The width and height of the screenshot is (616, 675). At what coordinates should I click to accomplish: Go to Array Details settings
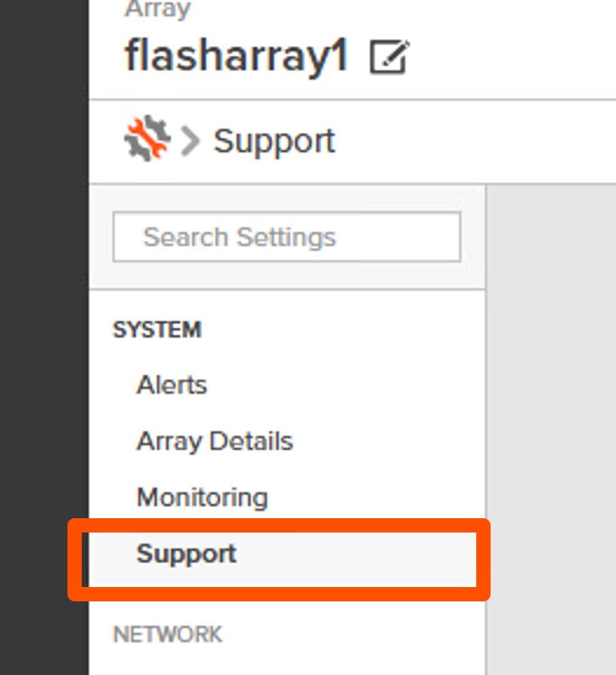click(215, 442)
